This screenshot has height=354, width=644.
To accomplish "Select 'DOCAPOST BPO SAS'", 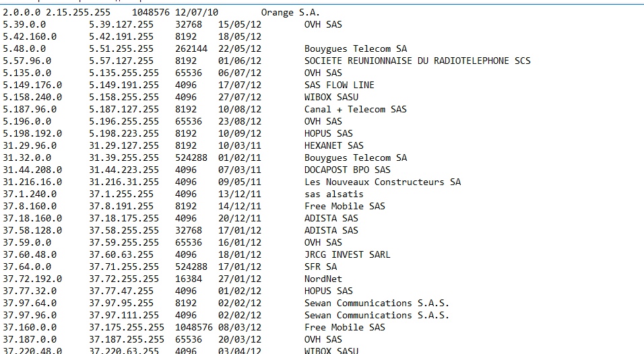I will pos(348,170).
